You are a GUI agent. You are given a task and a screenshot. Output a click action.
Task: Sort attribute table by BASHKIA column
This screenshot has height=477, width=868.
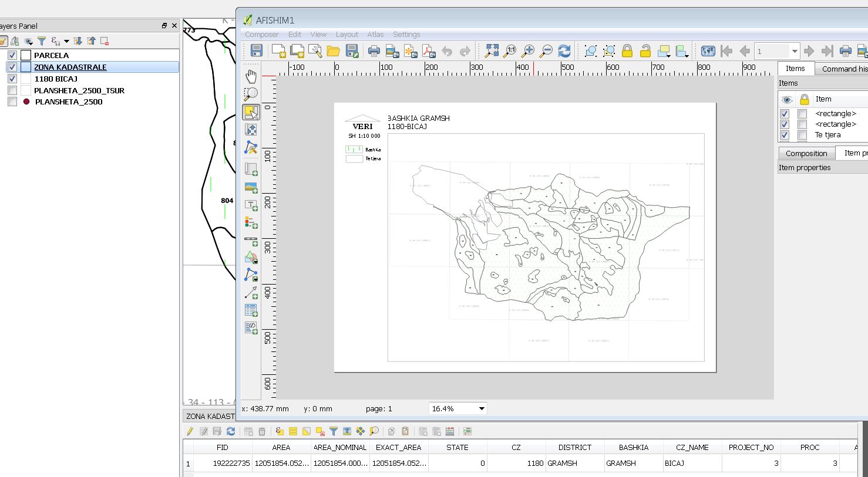[634, 447]
